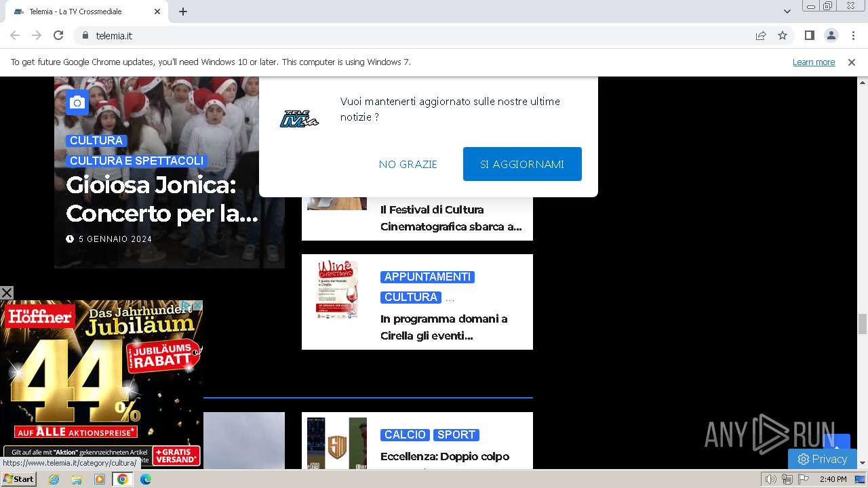Viewport: 868px width, 488px height.
Task: Open the CULTURA tag on Cirella article
Action: pyautogui.click(x=411, y=297)
